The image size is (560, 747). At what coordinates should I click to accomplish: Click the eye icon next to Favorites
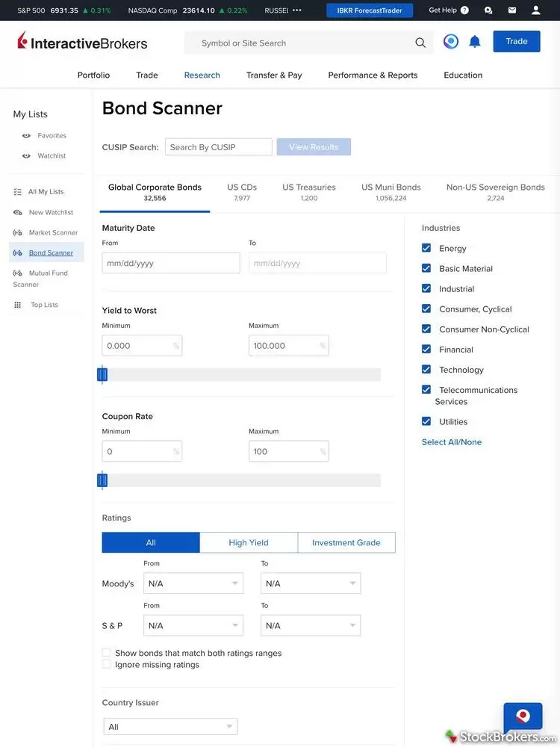(x=26, y=136)
